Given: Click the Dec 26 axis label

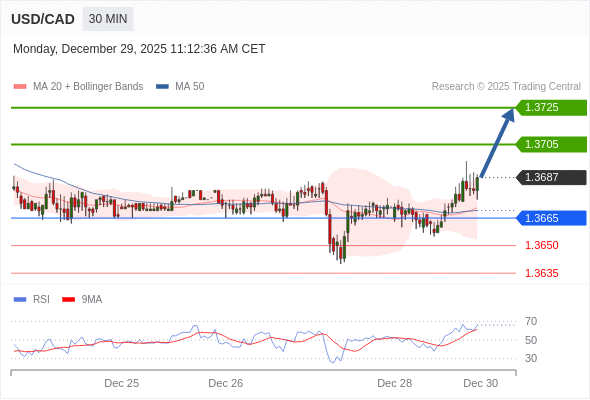Looking at the screenshot, I should click(225, 383).
